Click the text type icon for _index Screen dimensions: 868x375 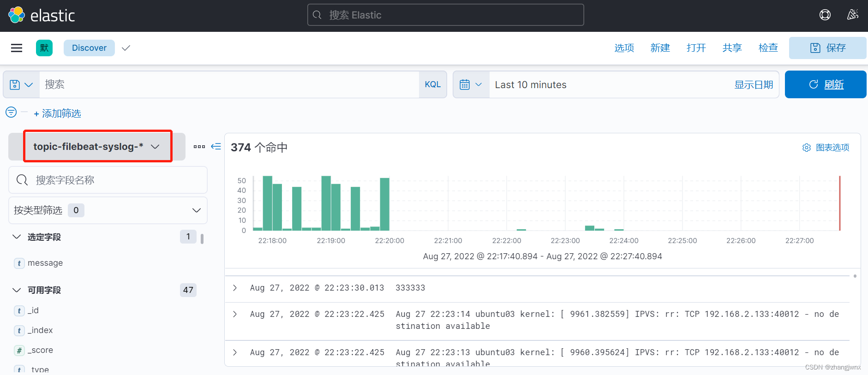click(x=19, y=331)
